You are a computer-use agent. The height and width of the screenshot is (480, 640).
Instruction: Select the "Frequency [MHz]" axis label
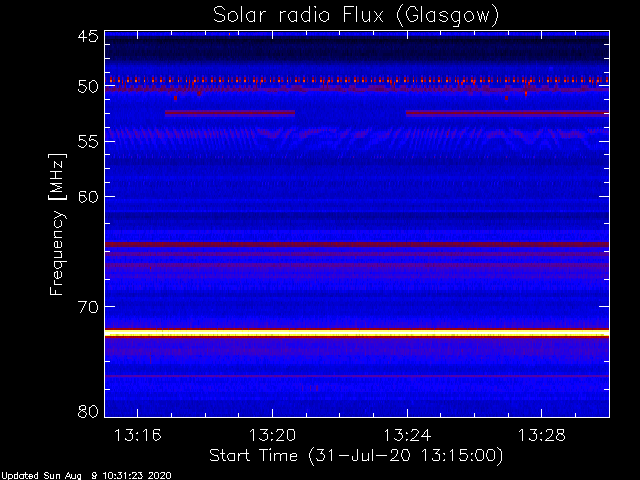point(57,224)
